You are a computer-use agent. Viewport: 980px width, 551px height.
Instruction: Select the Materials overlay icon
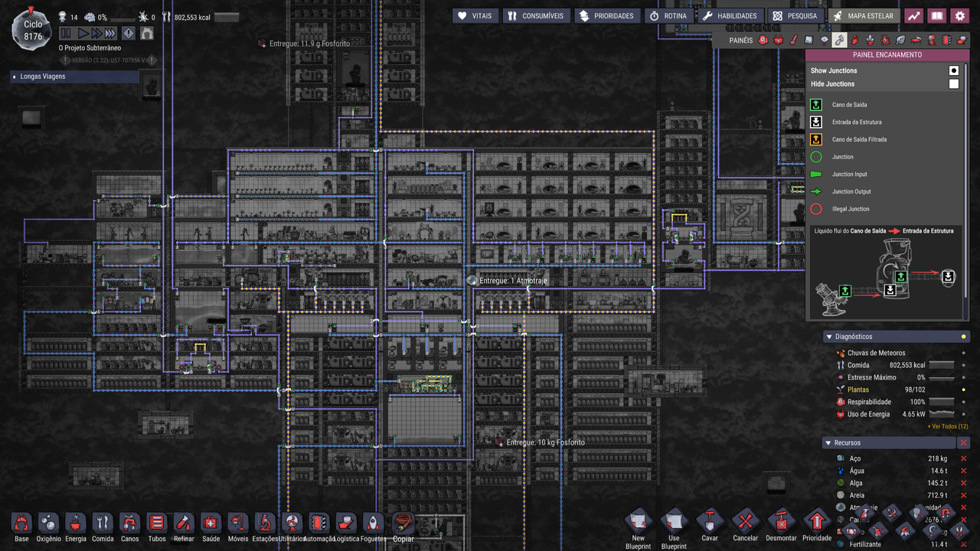808,40
